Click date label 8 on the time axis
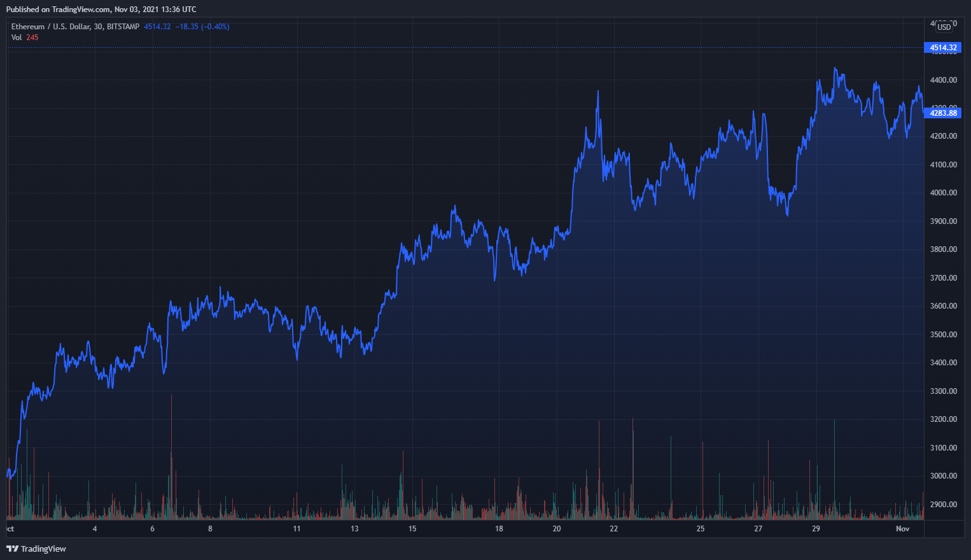Screen dimensions: 971x560 coord(210,529)
